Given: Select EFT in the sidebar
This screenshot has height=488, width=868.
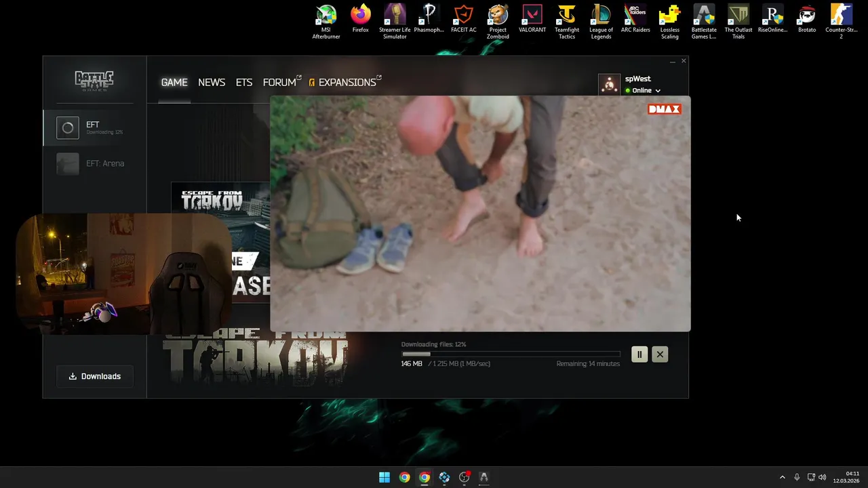Looking at the screenshot, I should (x=95, y=127).
